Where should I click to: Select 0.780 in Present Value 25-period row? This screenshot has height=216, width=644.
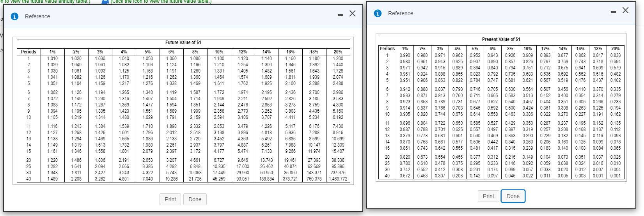click(405, 163)
